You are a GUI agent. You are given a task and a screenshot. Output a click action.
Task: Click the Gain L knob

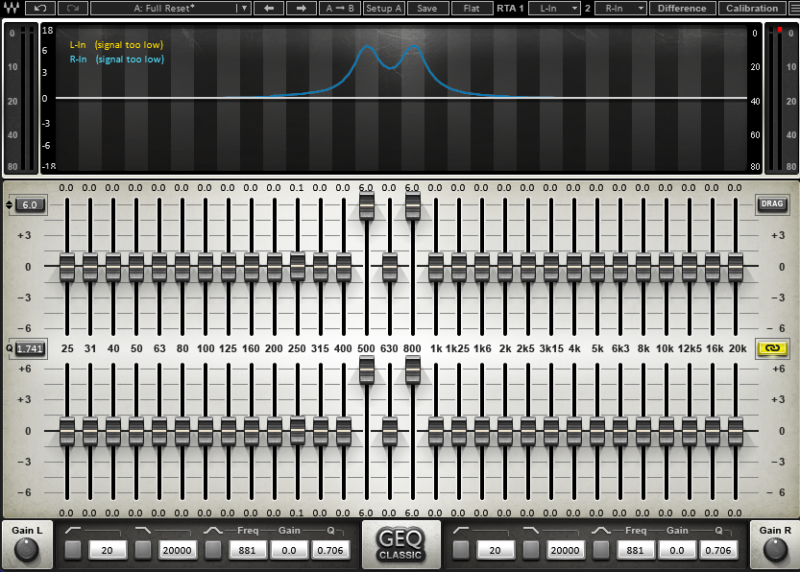click(x=27, y=550)
